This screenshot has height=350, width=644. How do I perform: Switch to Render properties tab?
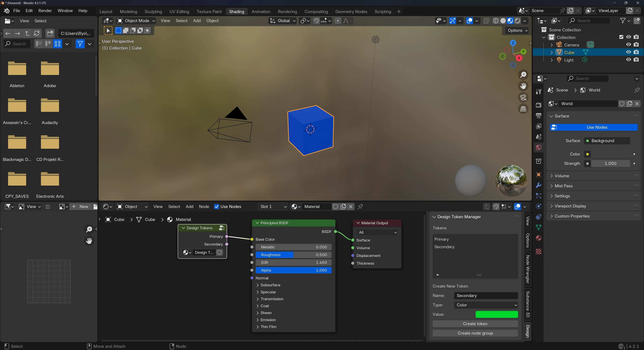(x=539, y=105)
